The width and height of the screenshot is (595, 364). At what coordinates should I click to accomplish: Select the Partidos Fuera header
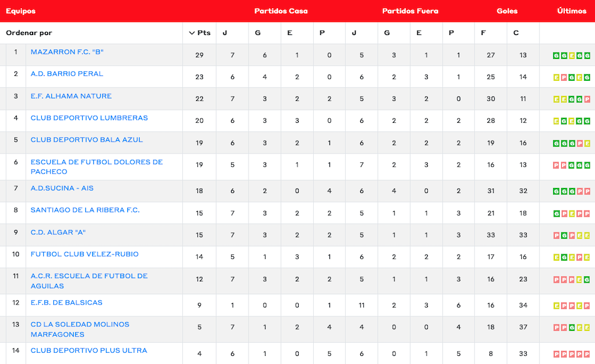(x=410, y=11)
